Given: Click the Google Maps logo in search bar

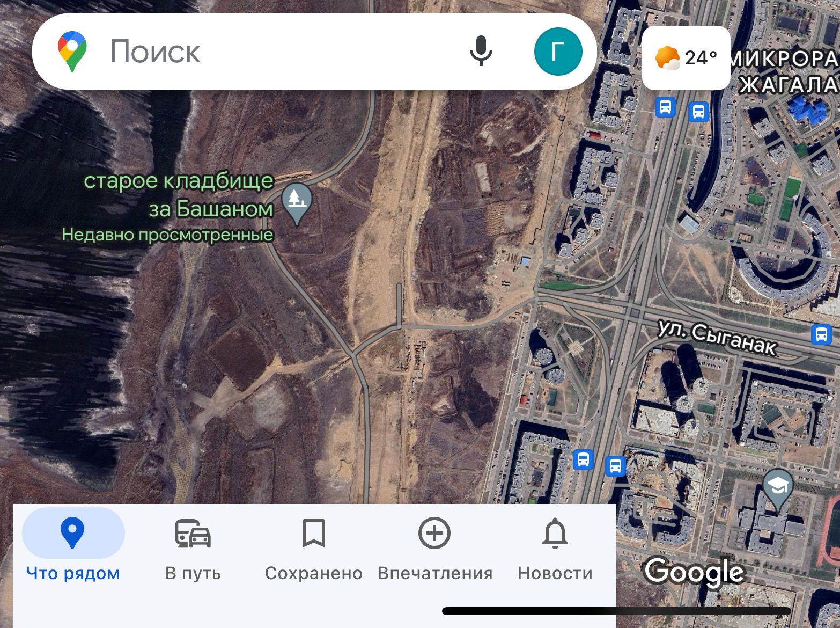Looking at the screenshot, I should pos(72,52).
